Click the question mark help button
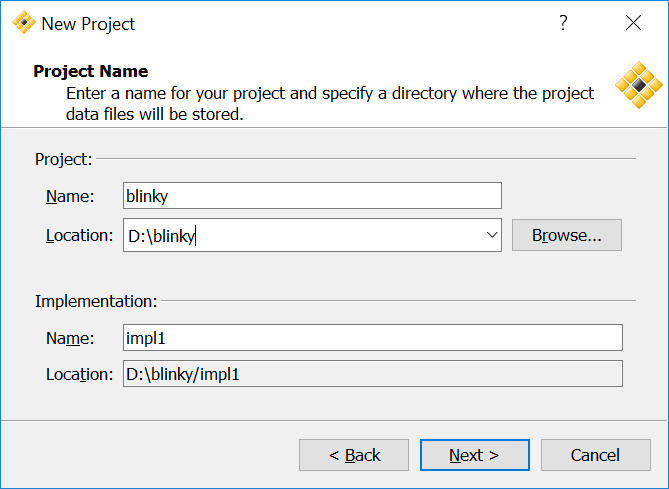This screenshot has width=669, height=489. 563,23
